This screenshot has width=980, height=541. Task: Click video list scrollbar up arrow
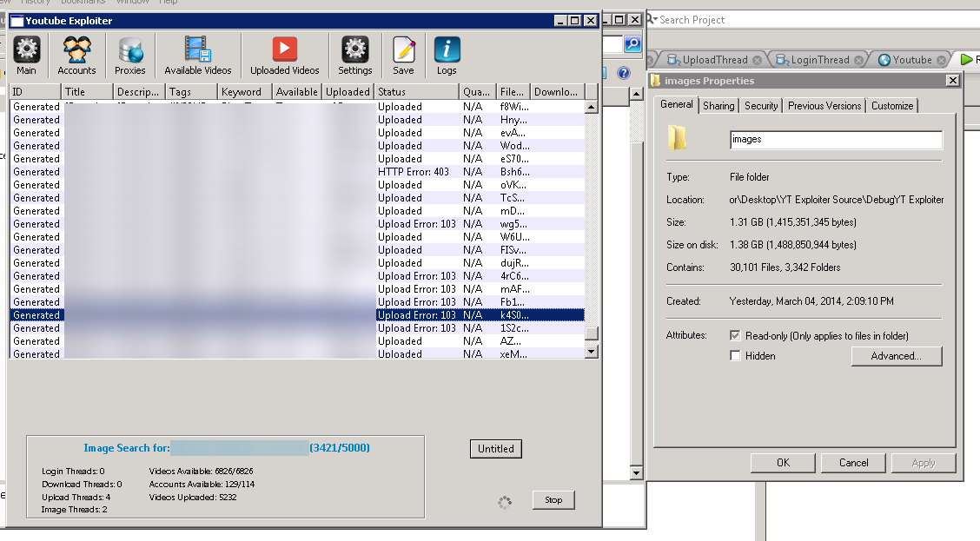592,108
